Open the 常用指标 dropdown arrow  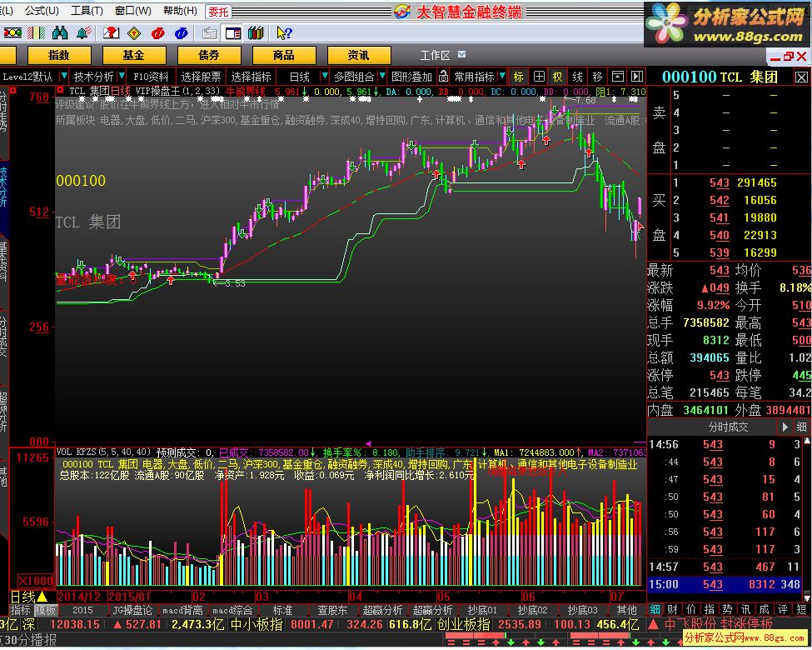(501, 76)
